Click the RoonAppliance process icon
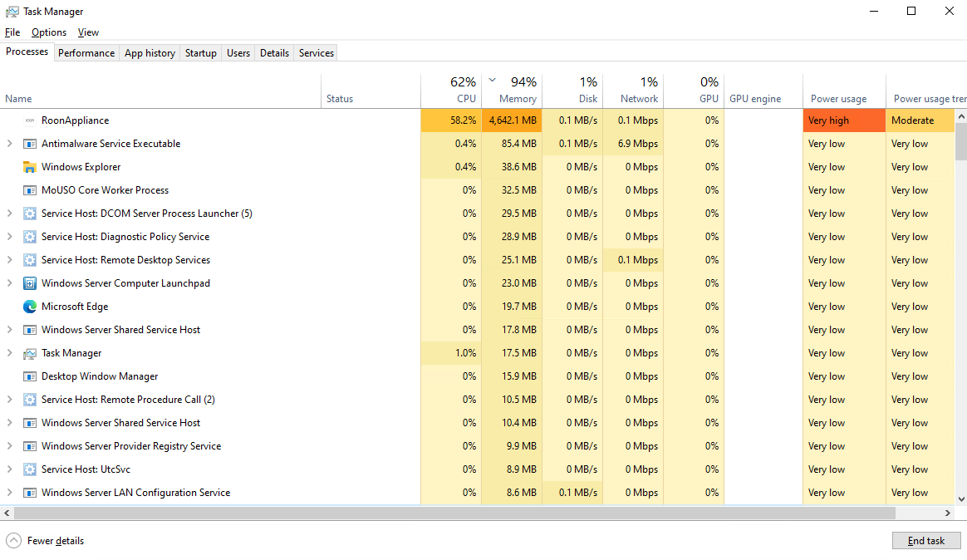Screen dimensions: 967x560 pos(30,120)
